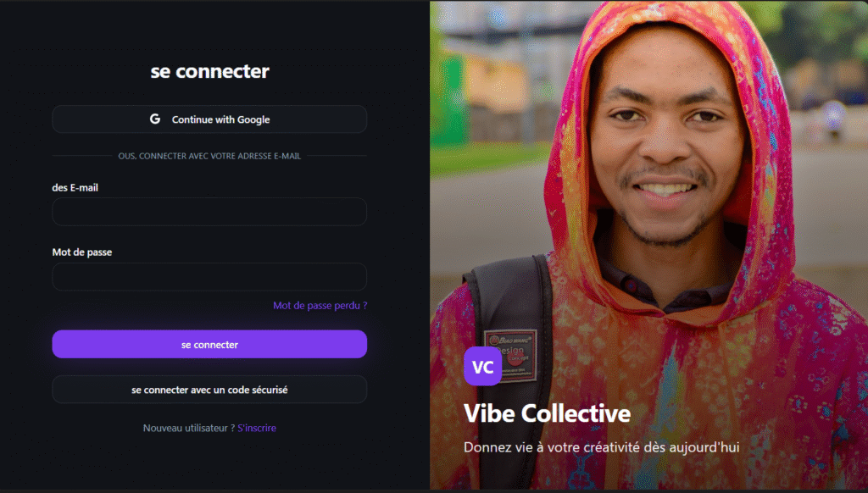
Task: Click the Vibe Collective brand title
Action: tap(547, 413)
